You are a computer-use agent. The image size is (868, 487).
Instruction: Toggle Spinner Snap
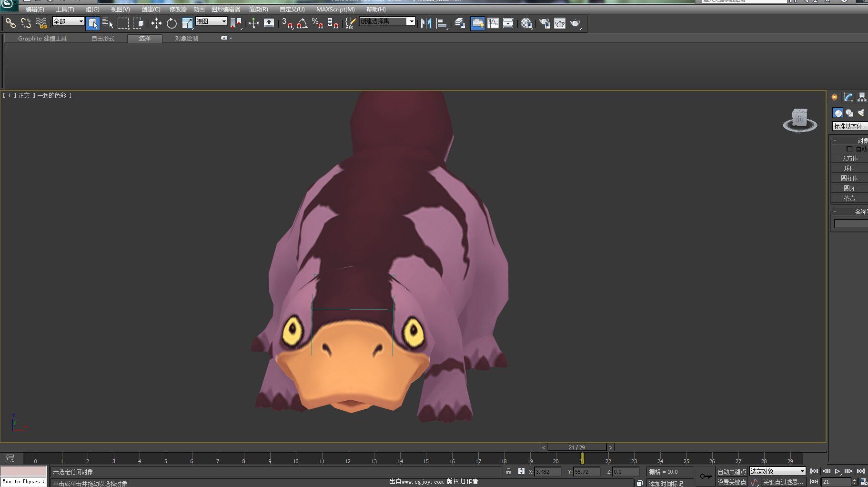point(333,23)
